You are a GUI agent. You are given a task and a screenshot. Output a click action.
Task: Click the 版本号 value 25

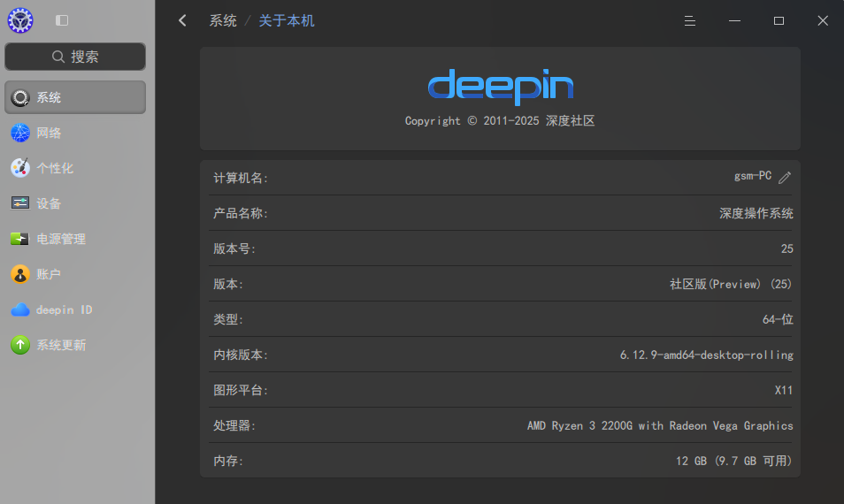tap(787, 248)
